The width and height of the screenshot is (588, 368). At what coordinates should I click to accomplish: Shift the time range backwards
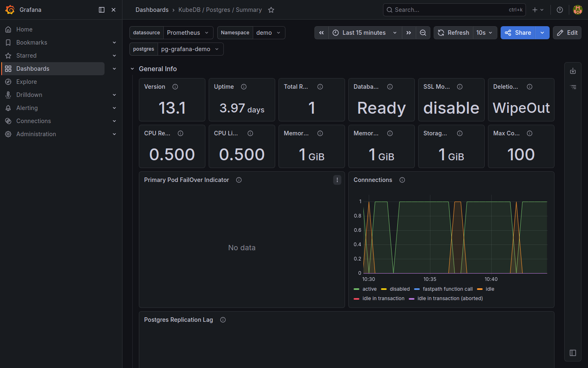tap(321, 33)
